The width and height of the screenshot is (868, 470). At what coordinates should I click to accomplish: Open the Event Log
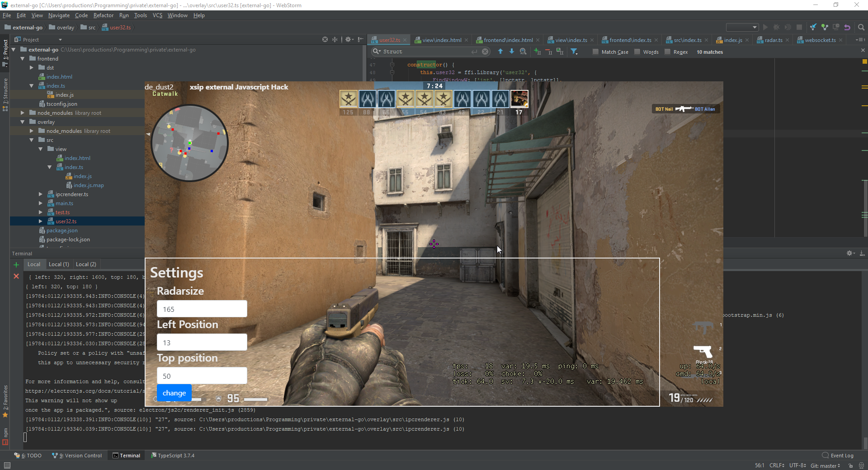[838, 456]
